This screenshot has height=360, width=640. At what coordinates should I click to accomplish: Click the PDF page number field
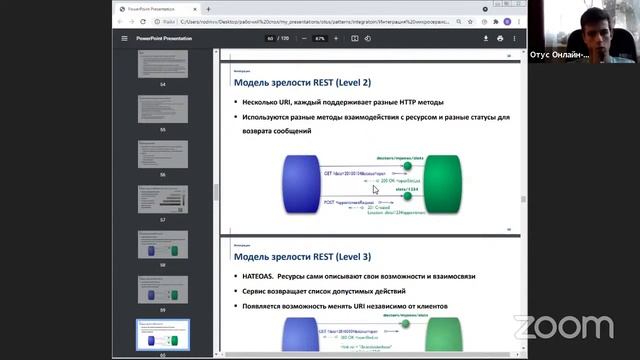pyautogui.click(x=270, y=38)
